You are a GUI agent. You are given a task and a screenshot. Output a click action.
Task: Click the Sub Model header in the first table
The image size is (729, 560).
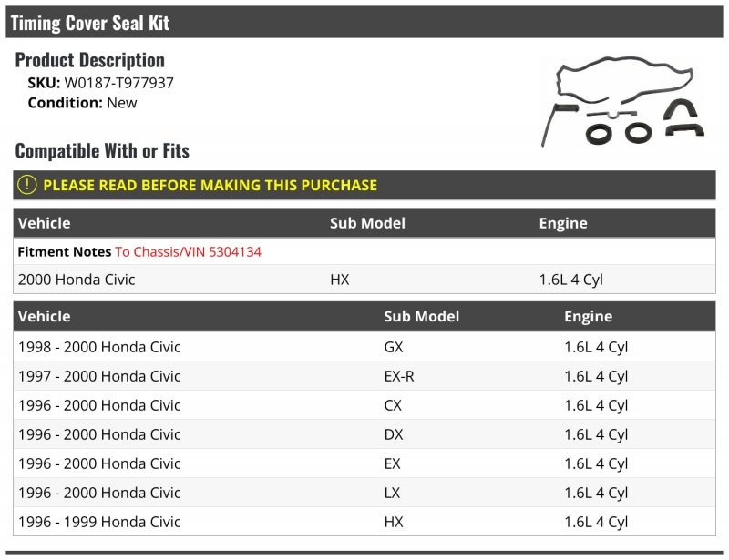click(x=367, y=223)
